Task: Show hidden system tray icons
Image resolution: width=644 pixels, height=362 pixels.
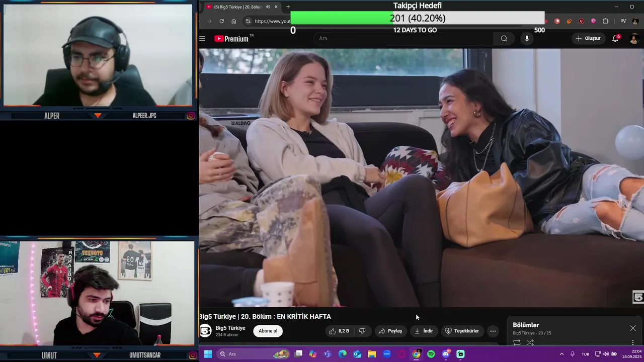Action: tap(561, 354)
